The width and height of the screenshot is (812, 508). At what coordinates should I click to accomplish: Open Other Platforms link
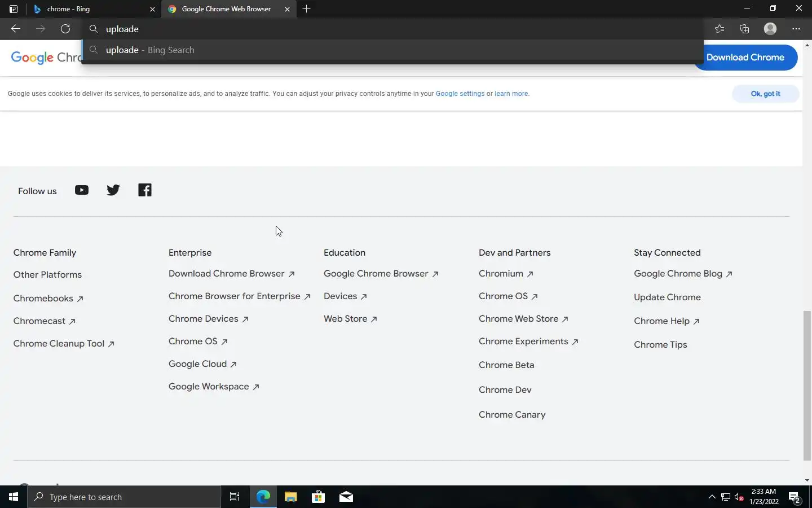[x=47, y=275]
